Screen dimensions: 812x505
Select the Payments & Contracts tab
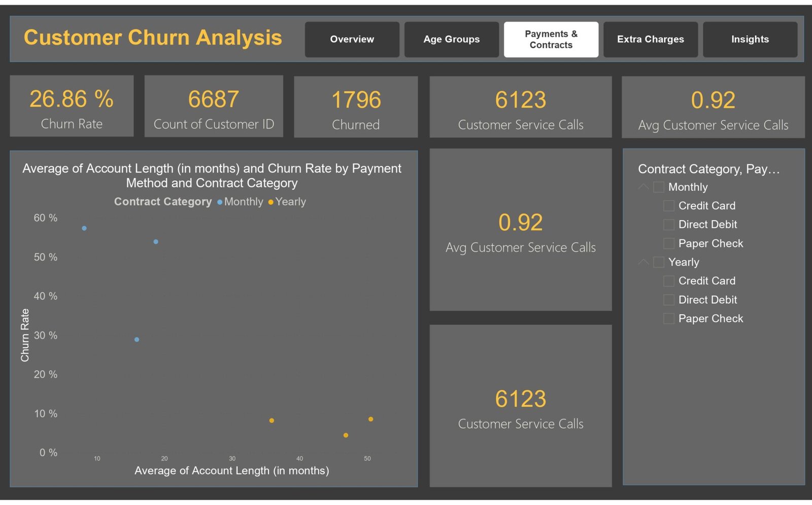click(551, 40)
